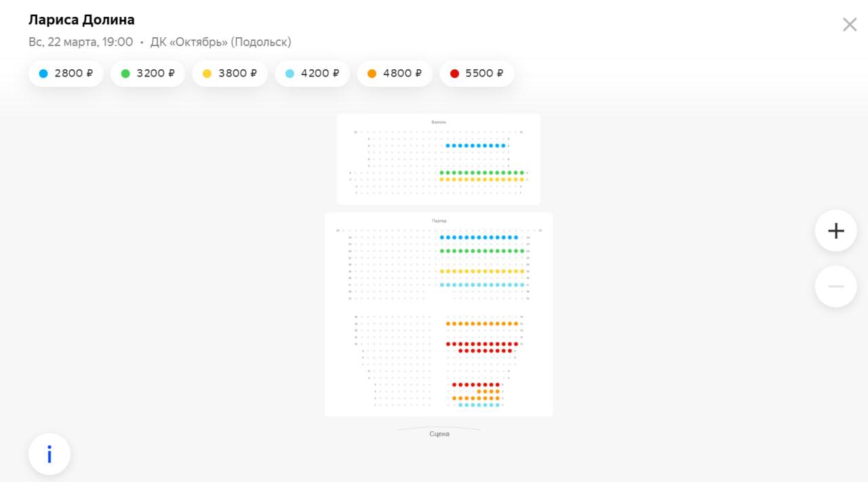Viewport: 868px width, 482px height.
Task: Select leftmost dark blue seat in the parterre
Action: coord(441,237)
